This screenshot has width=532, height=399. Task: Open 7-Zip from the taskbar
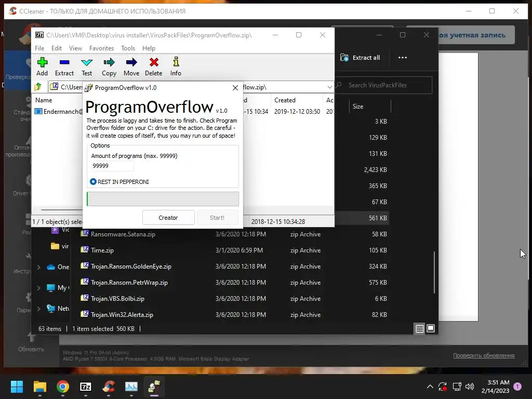pos(86,387)
